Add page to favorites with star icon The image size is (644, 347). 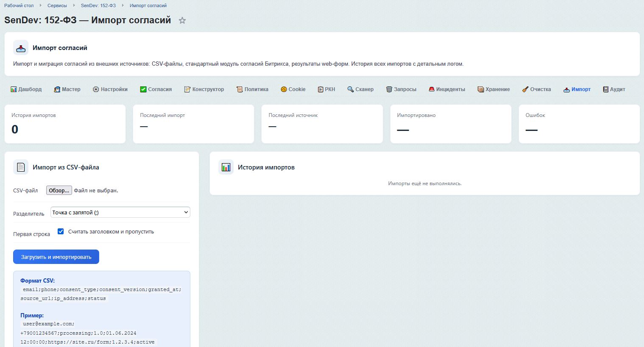(x=182, y=20)
